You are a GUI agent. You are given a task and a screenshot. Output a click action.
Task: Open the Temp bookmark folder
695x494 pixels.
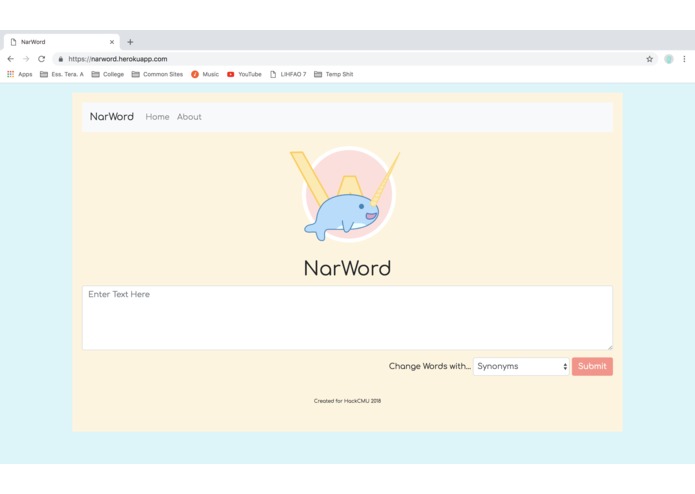click(x=334, y=74)
